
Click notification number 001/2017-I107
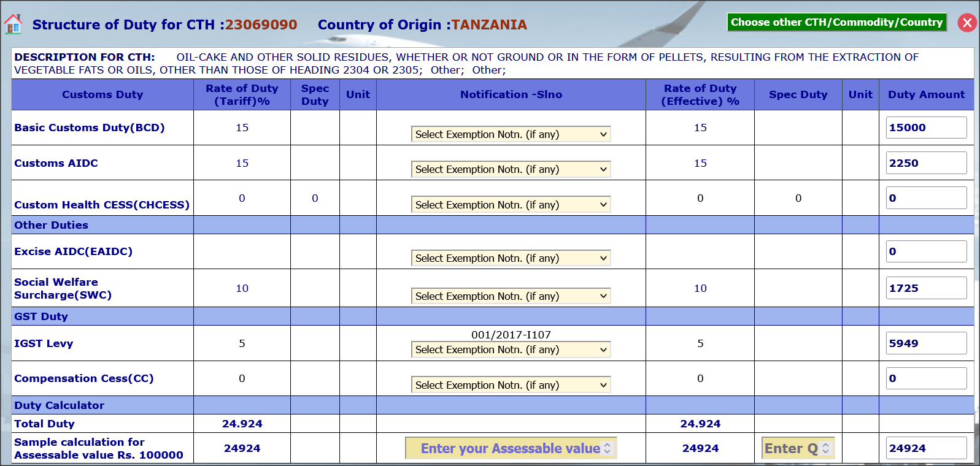click(x=511, y=335)
